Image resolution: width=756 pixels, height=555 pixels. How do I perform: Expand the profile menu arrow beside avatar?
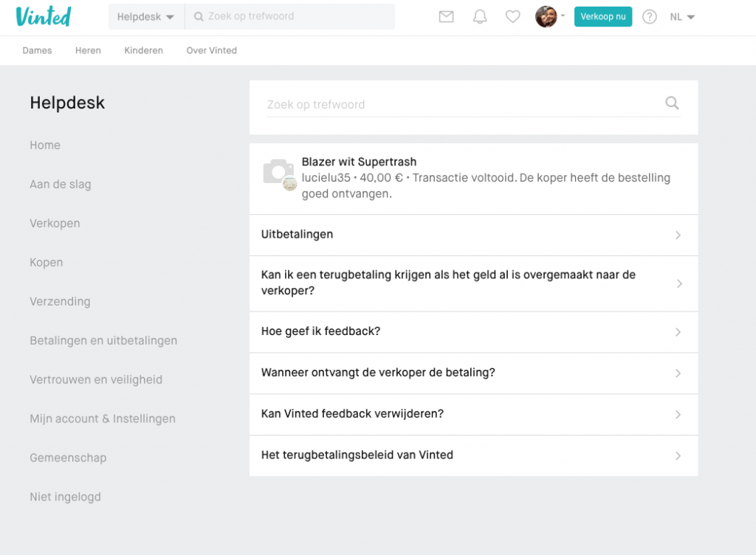click(x=563, y=15)
